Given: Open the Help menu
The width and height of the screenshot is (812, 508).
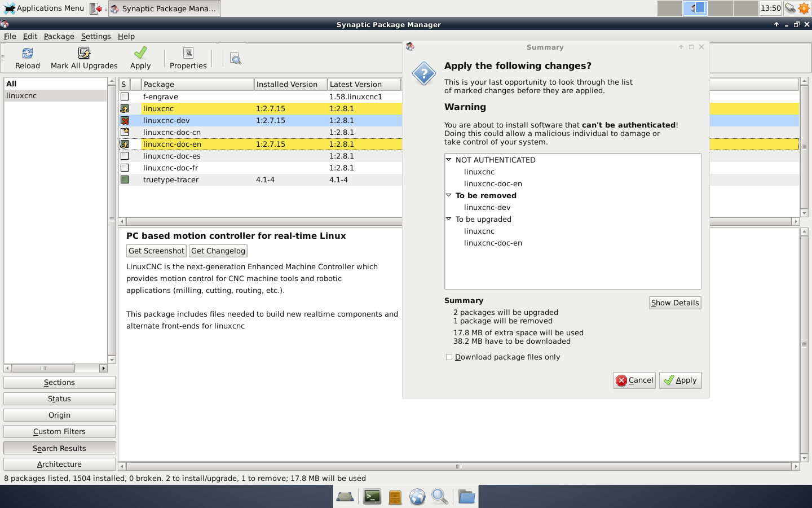Looking at the screenshot, I should (x=126, y=36).
